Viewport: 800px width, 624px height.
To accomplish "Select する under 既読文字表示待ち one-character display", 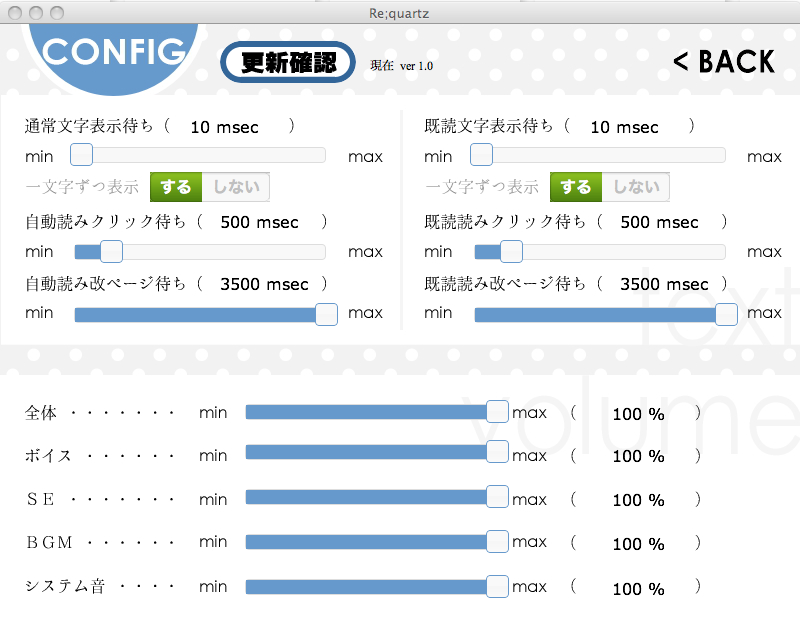I will [x=576, y=187].
